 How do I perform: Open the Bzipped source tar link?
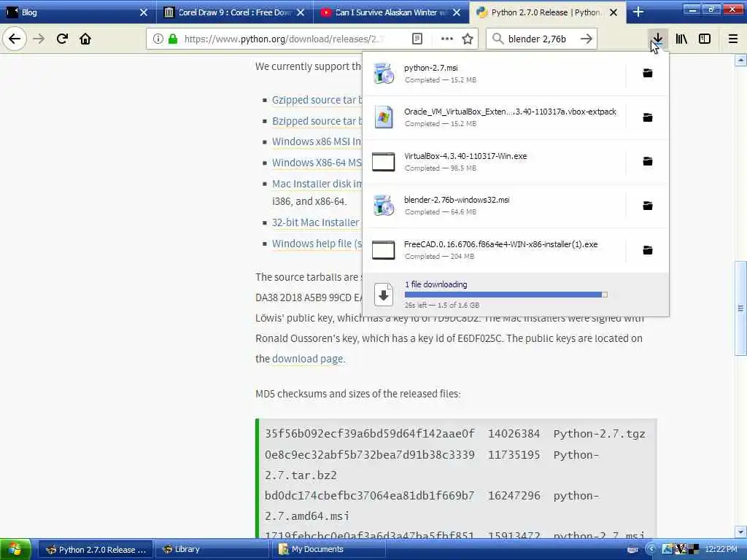(x=317, y=121)
